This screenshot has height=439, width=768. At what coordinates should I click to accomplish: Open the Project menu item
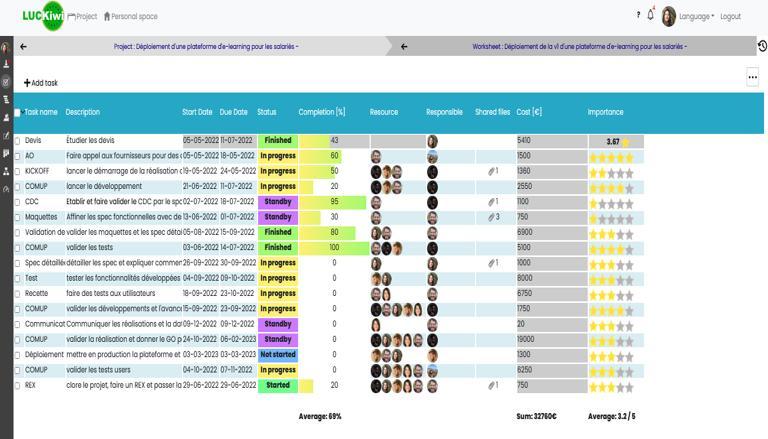tap(82, 16)
